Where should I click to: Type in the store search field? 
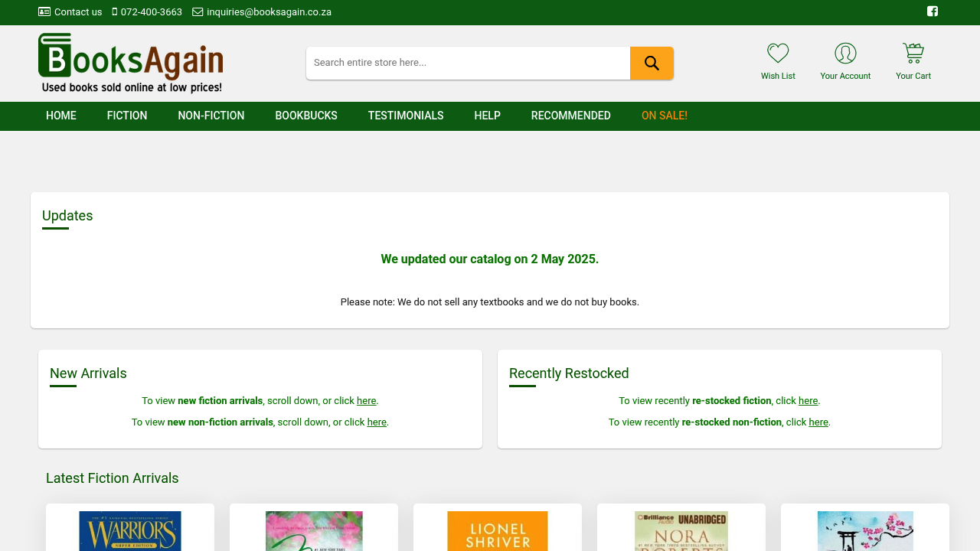[x=468, y=63]
